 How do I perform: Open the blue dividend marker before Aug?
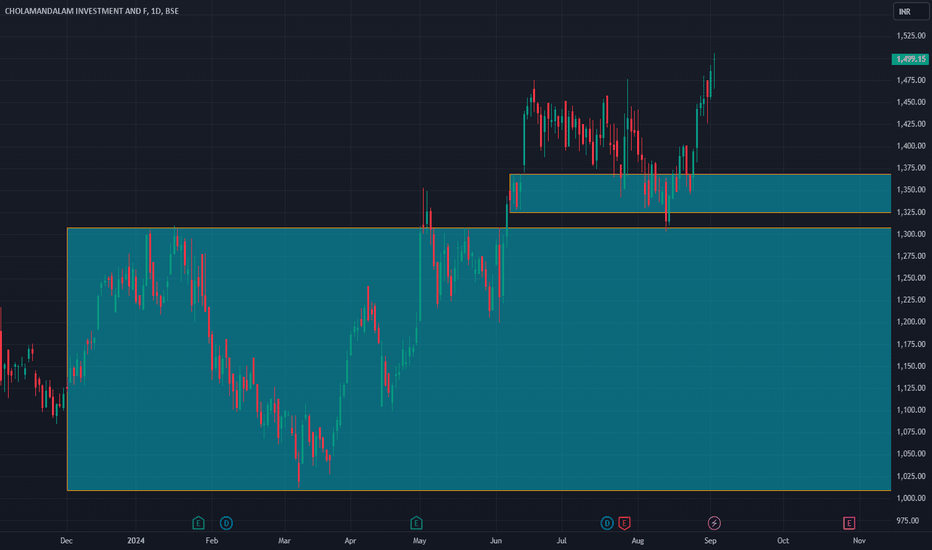607,523
